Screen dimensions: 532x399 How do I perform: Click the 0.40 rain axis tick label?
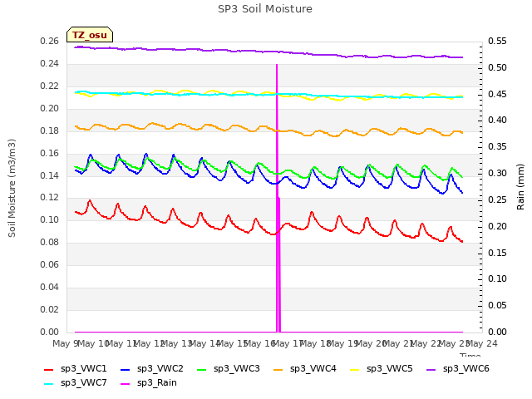click(497, 120)
